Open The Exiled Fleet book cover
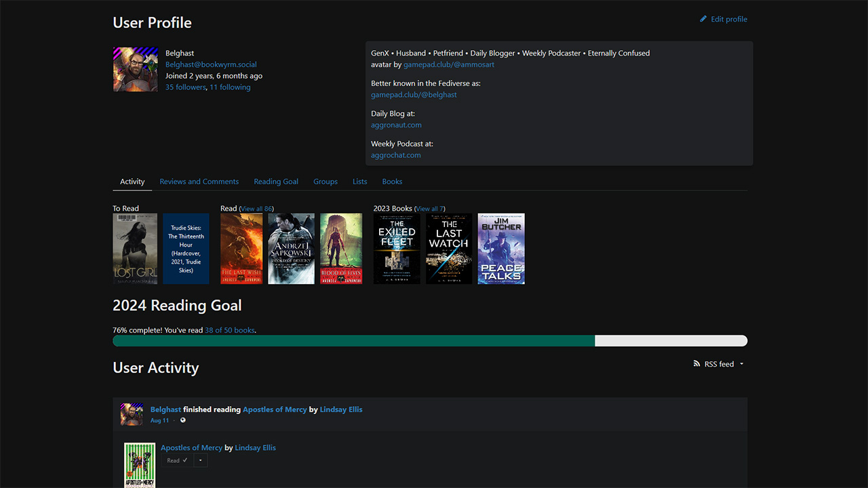The width and height of the screenshot is (868, 488). 397,249
